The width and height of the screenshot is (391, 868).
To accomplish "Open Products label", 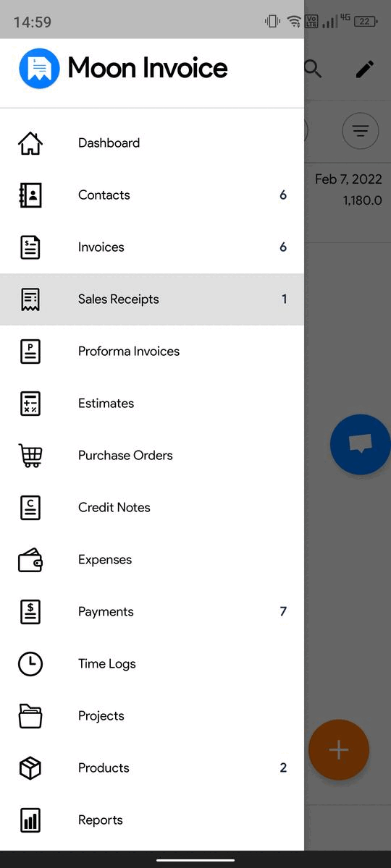I will tap(104, 768).
